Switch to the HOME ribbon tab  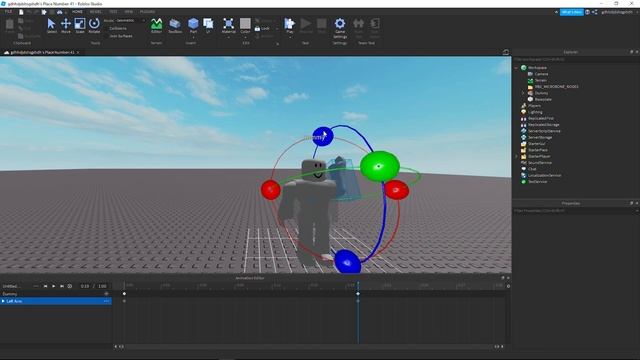pyautogui.click(x=77, y=12)
